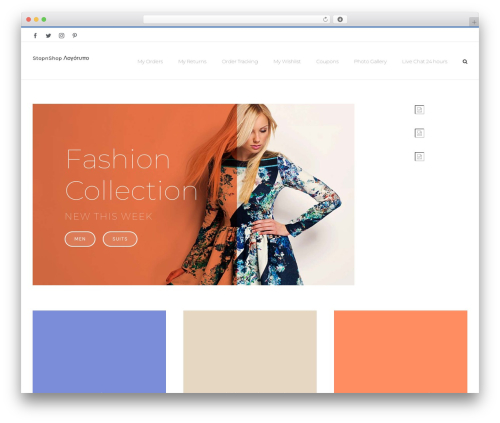
Task: Click the NEW THIS WEEK banner text
Action: pos(108,217)
